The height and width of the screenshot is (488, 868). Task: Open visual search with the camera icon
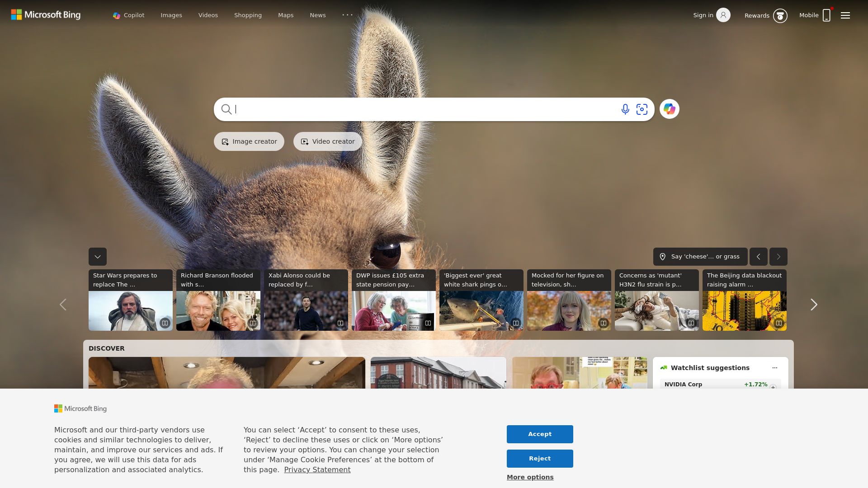click(642, 109)
